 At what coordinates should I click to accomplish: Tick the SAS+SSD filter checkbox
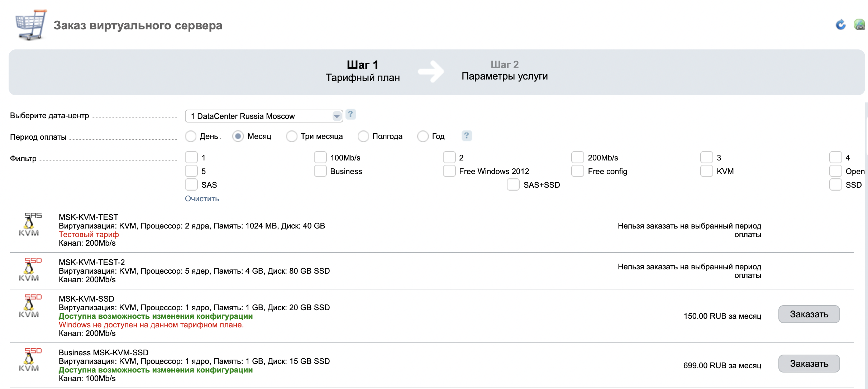tap(513, 184)
